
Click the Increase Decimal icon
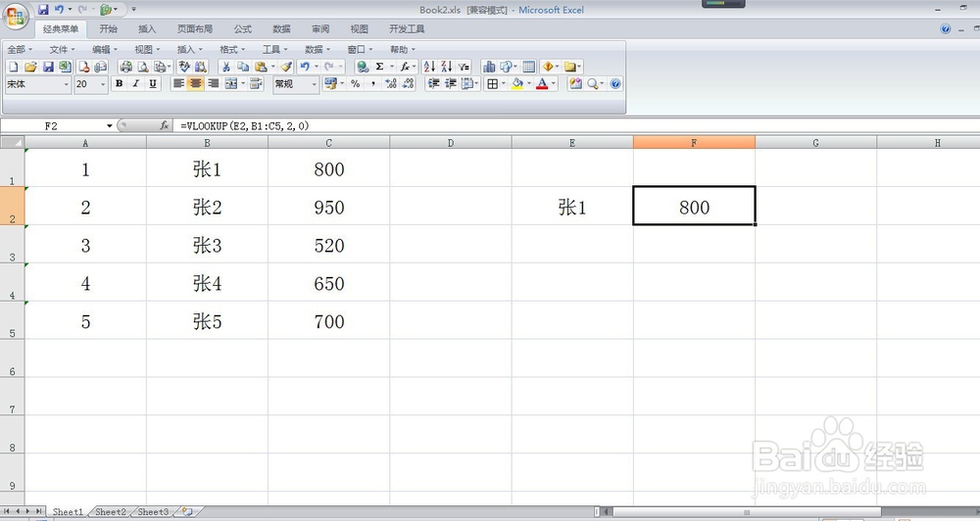pyautogui.click(x=391, y=83)
